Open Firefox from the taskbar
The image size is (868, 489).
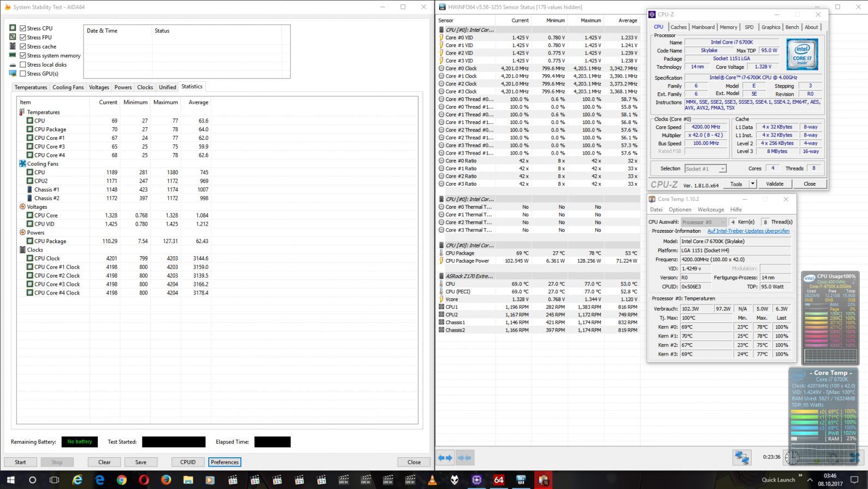point(166,480)
